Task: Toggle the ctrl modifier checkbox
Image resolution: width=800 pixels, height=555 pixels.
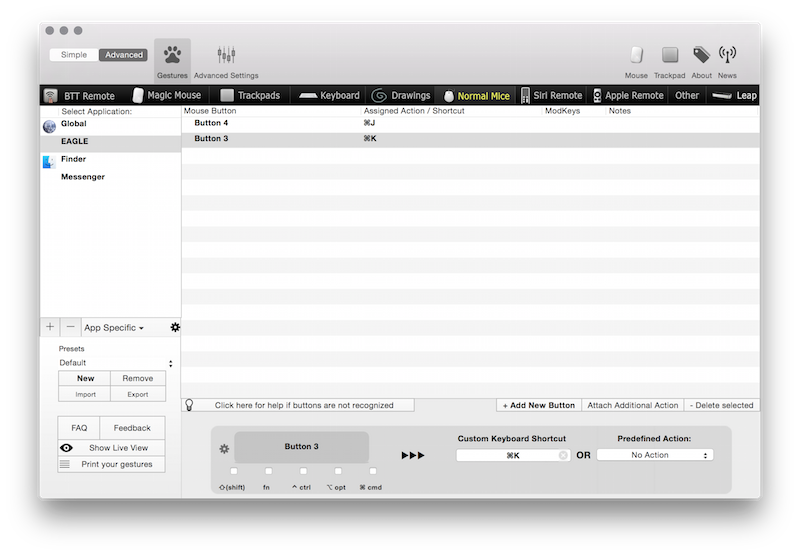Action: 303,471
